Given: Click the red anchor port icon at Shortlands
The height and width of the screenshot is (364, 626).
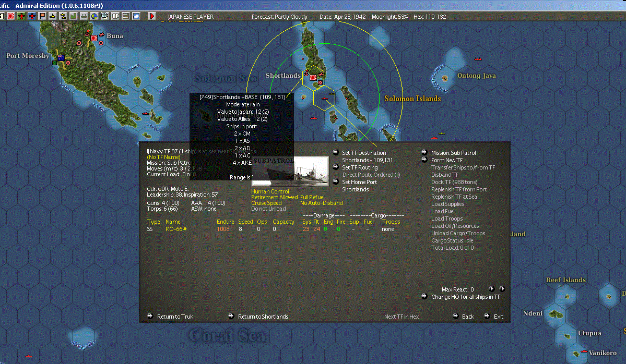Looking at the screenshot, I should [x=306, y=74].
